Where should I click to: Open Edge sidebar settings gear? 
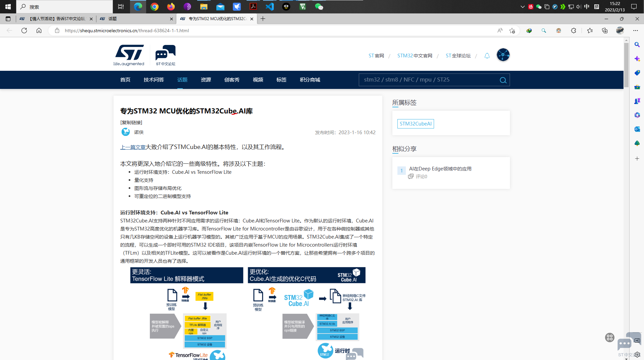[637, 355]
